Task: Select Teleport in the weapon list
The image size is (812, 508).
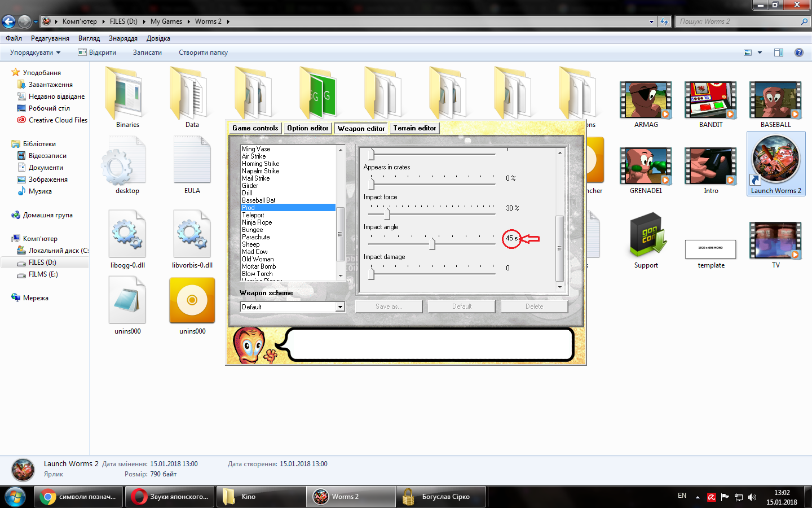Action: click(x=288, y=215)
